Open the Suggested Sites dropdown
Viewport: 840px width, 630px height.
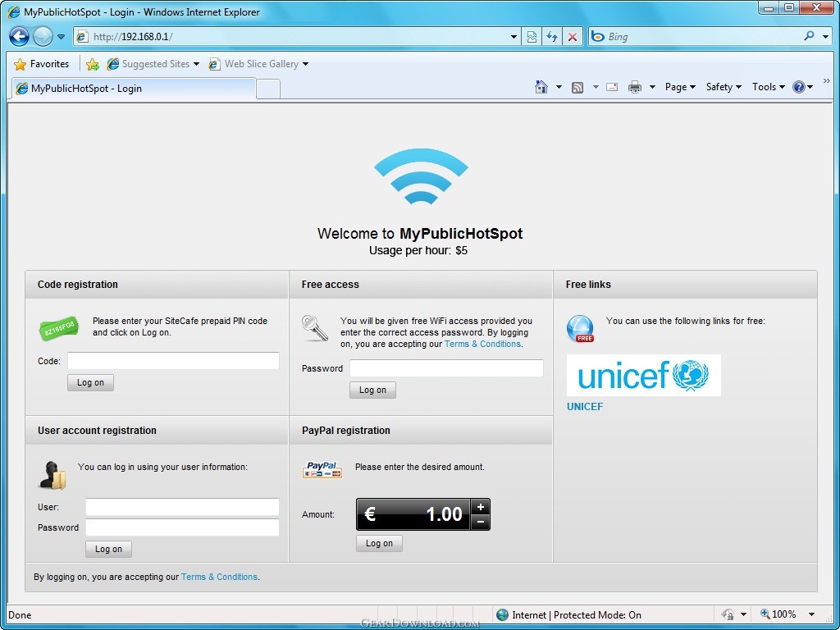153,64
